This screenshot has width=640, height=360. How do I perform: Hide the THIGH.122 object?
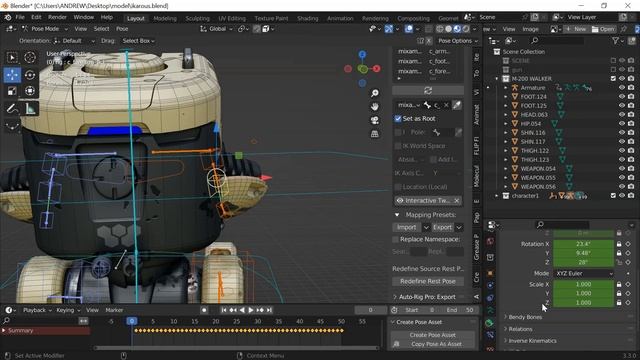coord(622,151)
